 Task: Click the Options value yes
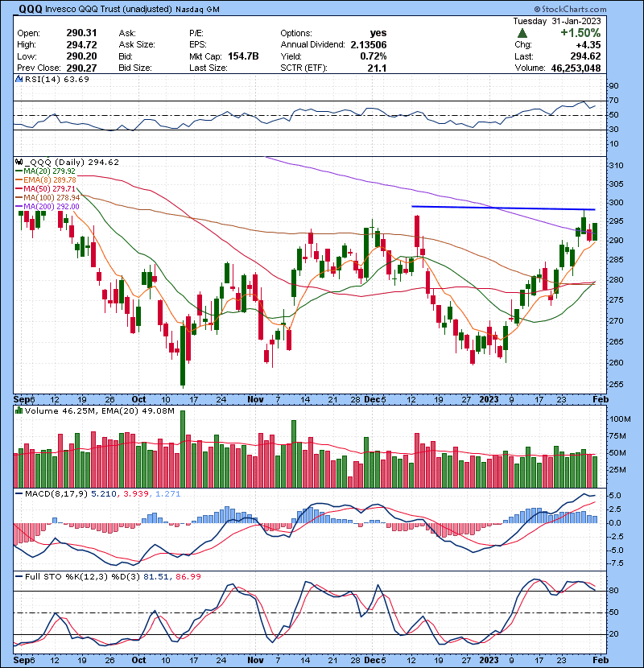(378, 33)
